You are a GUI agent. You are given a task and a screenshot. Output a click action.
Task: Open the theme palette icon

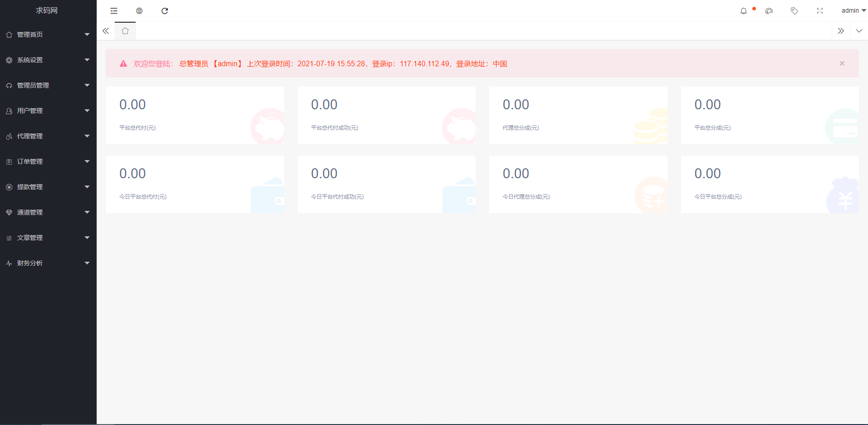tap(769, 11)
